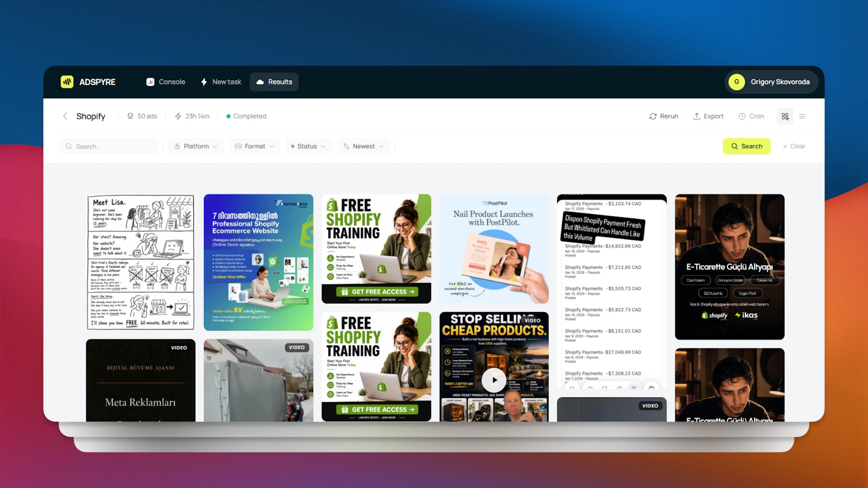Viewport: 868px width, 488px height.
Task: Click the Format image icon
Action: [x=238, y=146]
